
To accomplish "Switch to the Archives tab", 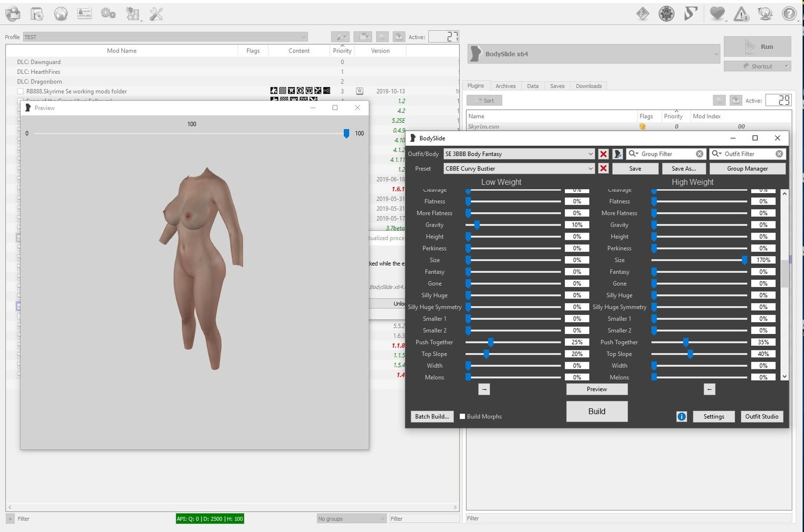I will (505, 86).
